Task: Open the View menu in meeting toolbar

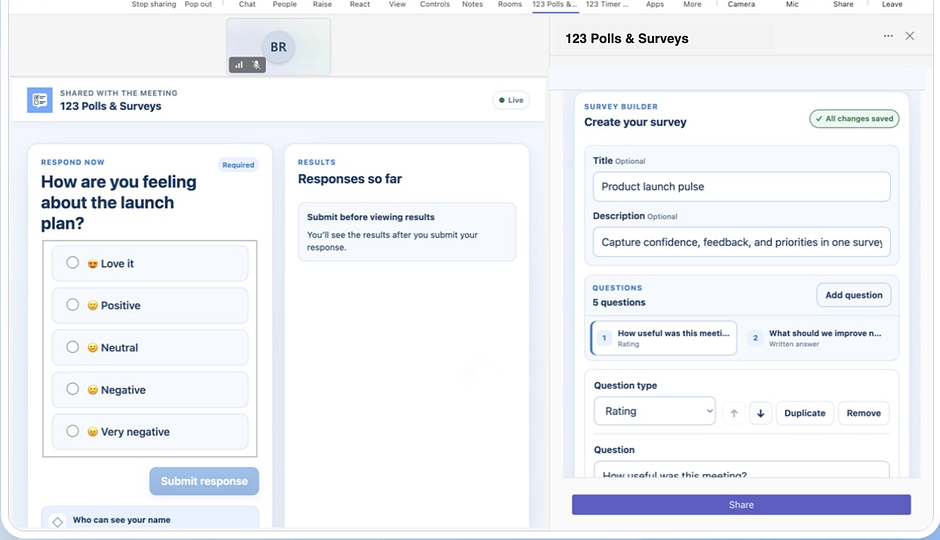Action: pyautogui.click(x=397, y=4)
